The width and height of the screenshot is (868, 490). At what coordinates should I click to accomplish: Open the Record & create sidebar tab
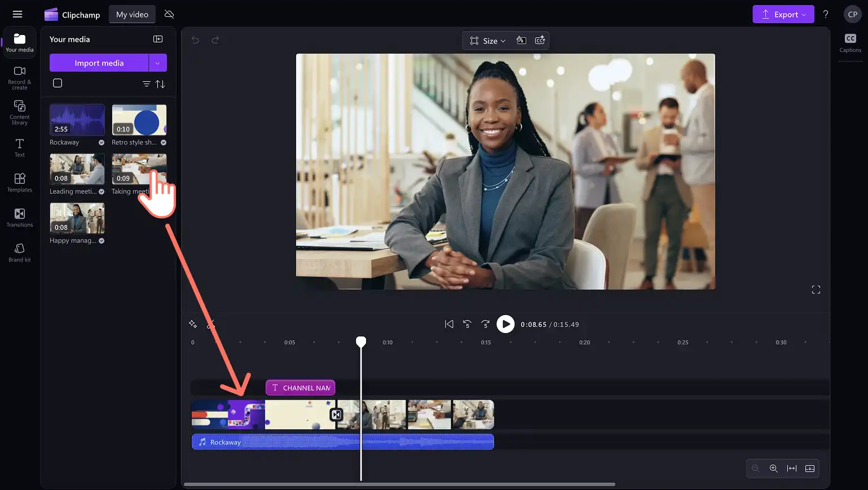click(20, 77)
